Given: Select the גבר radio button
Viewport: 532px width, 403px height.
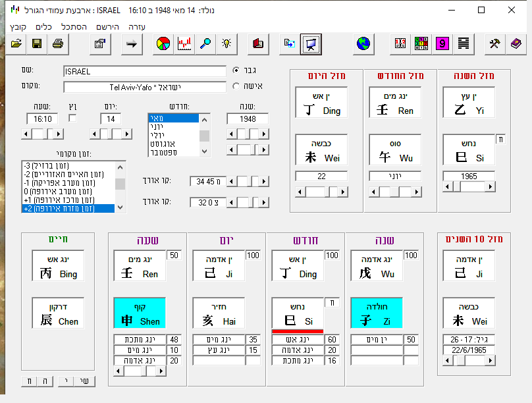Looking at the screenshot, I should [237, 70].
